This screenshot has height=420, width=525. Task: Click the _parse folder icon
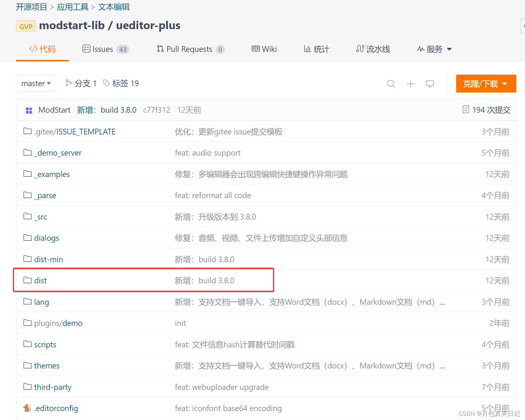pyautogui.click(x=28, y=195)
